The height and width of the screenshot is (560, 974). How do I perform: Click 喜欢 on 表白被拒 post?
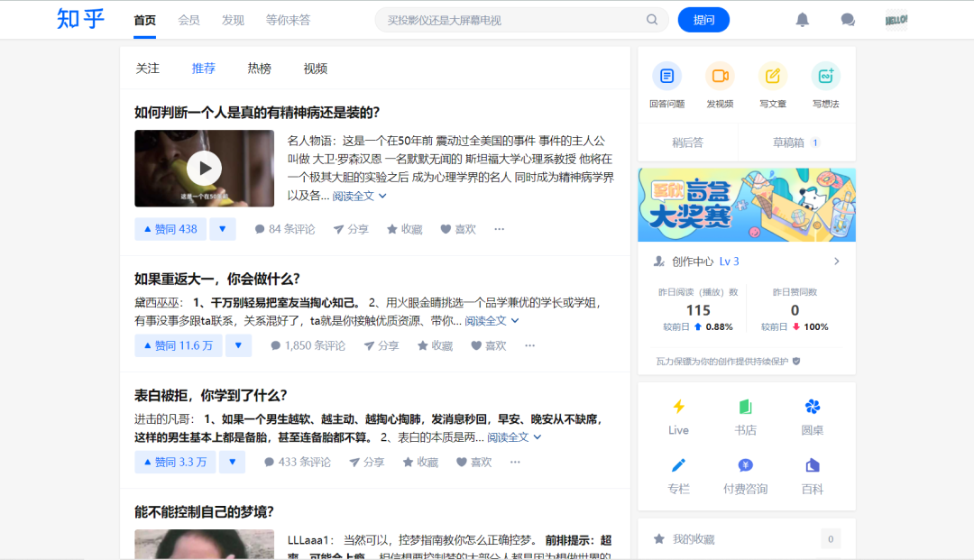(x=474, y=462)
